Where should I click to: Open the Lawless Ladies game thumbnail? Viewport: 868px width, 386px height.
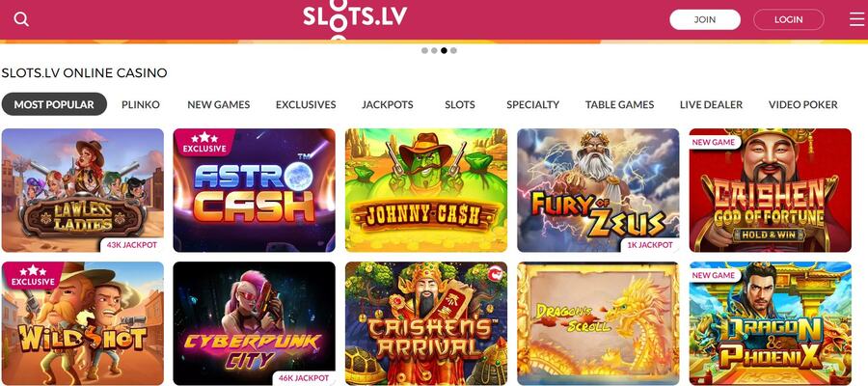[83, 190]
